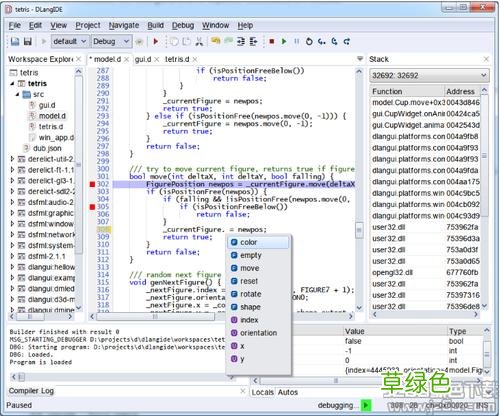Click the Save All toolbar icon

click(x=28, y=41)
